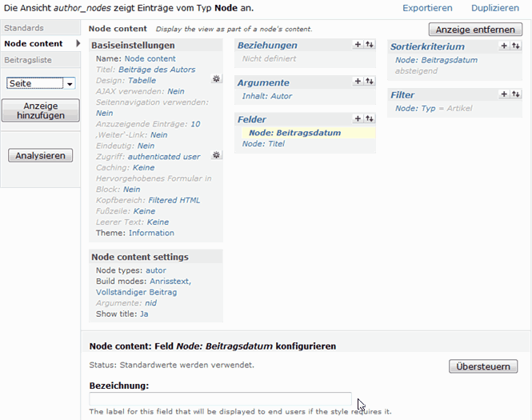Image resolution: width=532 pixels, height=420 pixels.
Task: Change Hervorgehobenes Formular in Block Nein
Action: pos(132,190)
